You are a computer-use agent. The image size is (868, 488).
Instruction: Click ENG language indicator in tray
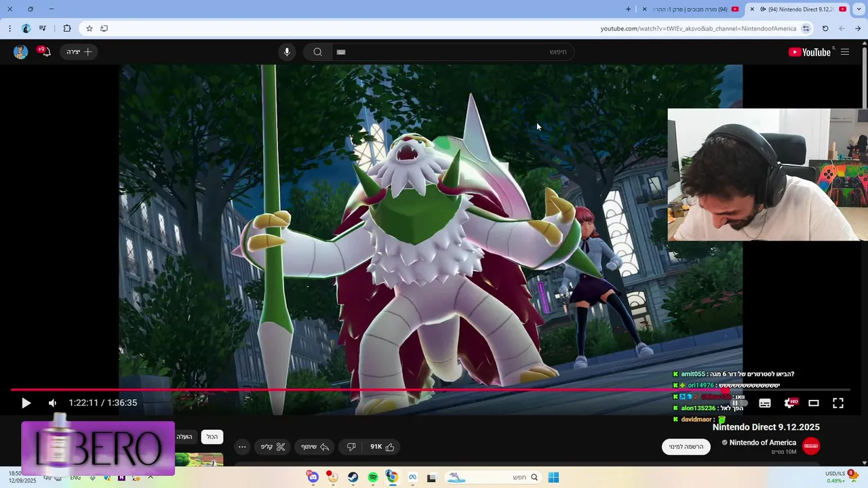75,477
